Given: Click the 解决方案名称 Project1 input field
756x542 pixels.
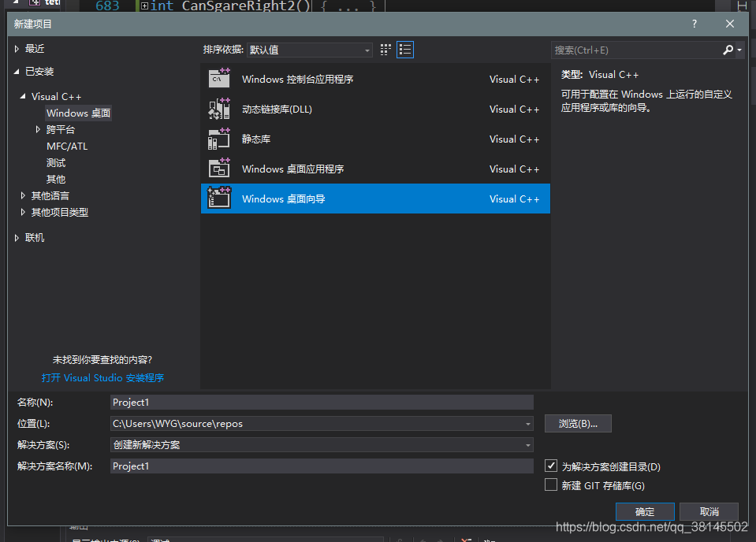Looking at the screenshot, I should tap(322, 466).
